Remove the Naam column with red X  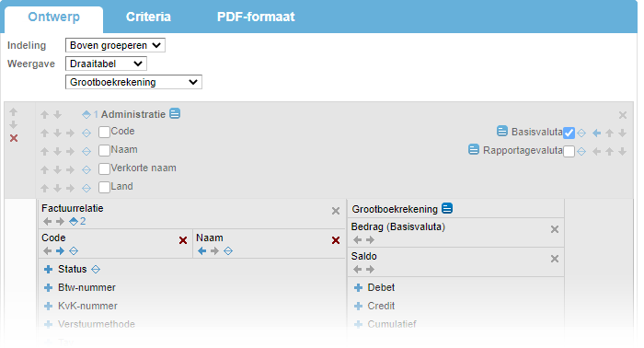tap(336, 240)
